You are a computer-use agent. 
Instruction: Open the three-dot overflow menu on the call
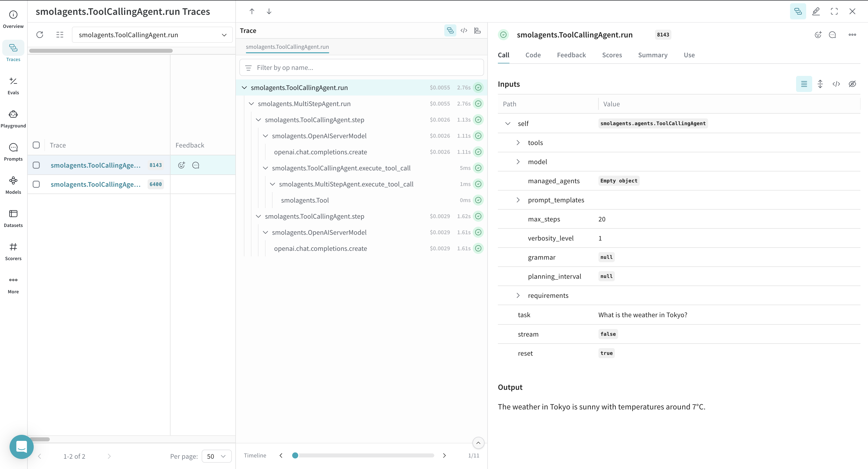coord(852,34)
